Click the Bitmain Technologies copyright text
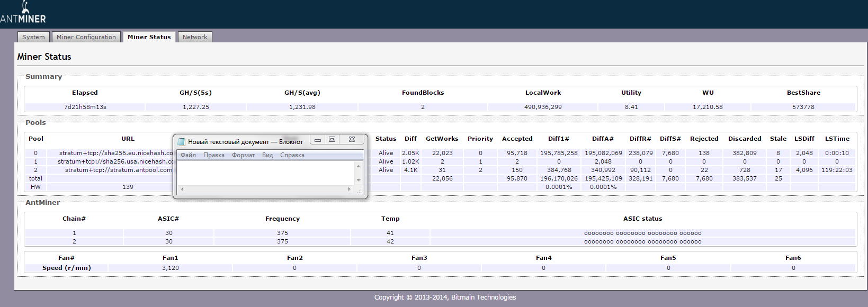Viewport: 868px width, 307px height. tap(445, 297)
